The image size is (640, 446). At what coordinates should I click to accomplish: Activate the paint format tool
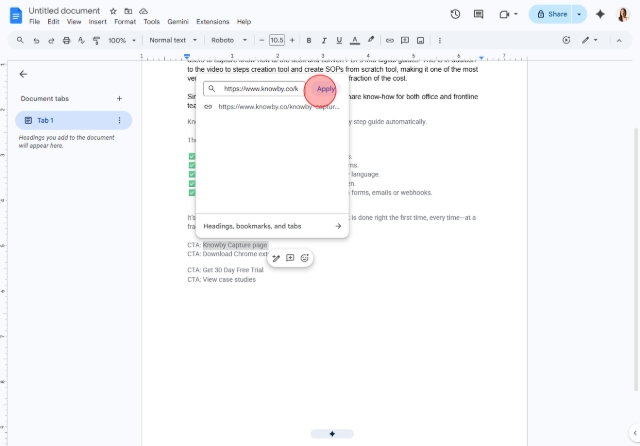[x=96, y=40]
